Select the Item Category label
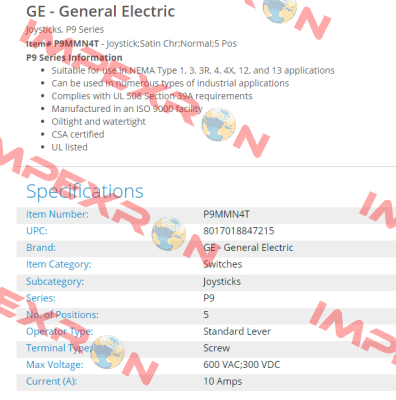Image resolution: width=396 pixels, height=400 pixels. coord(58,265)
